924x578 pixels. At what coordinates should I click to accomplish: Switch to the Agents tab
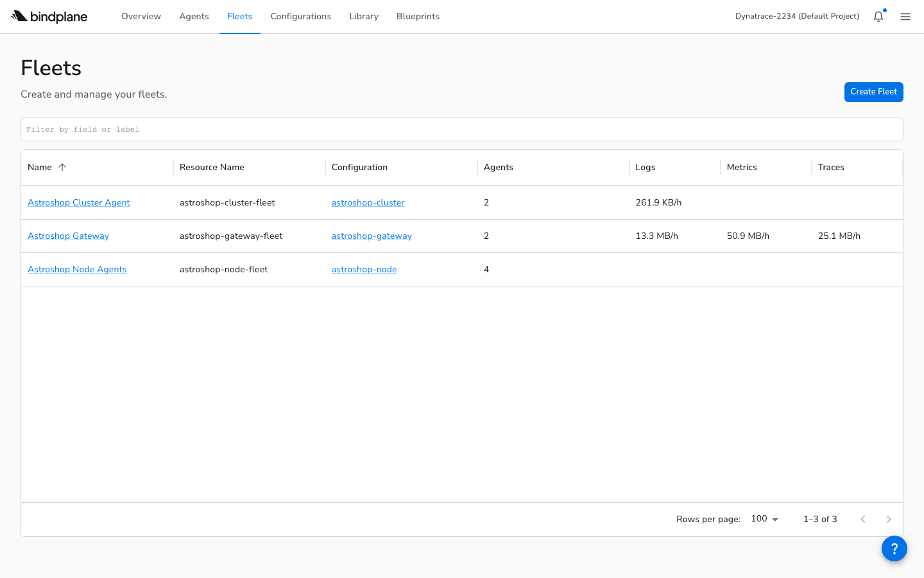(x=194, y=17)
